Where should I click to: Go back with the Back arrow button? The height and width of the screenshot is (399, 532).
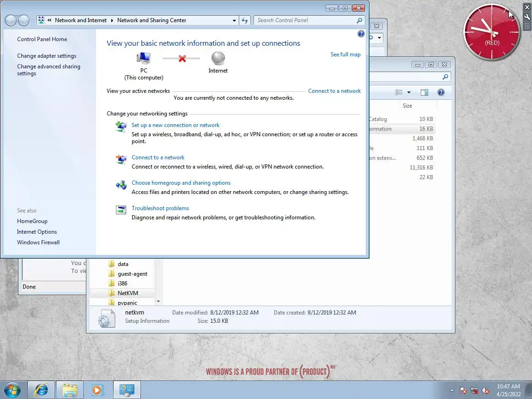pyautogui.click(x=11, y=21)
